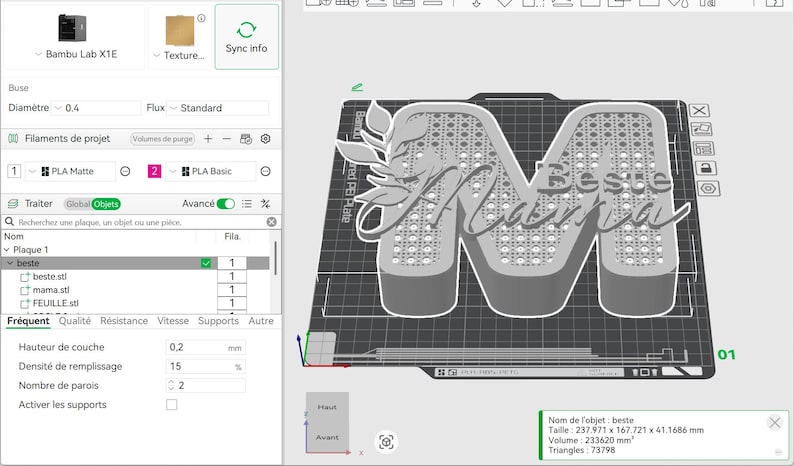Collapse the Plaque 1 tree node
The width and height of the screenshot is (794, 466).
7,250
